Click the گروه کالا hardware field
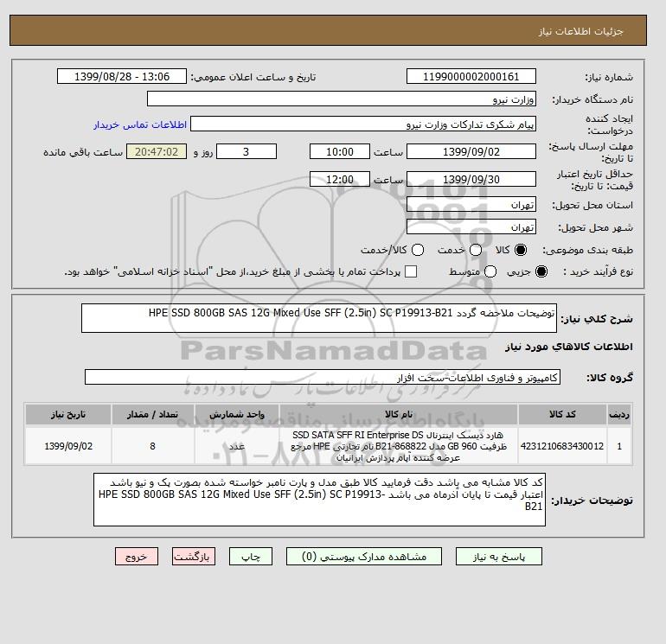This screenshot has width=666, height=644. click(x=323, y=377)
